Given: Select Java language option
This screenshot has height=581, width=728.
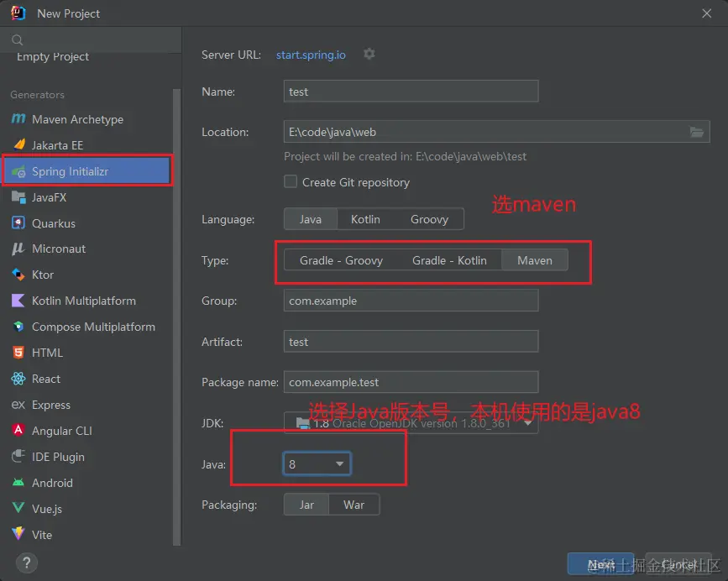Looking at the screenshot, I should pos(311,219).
